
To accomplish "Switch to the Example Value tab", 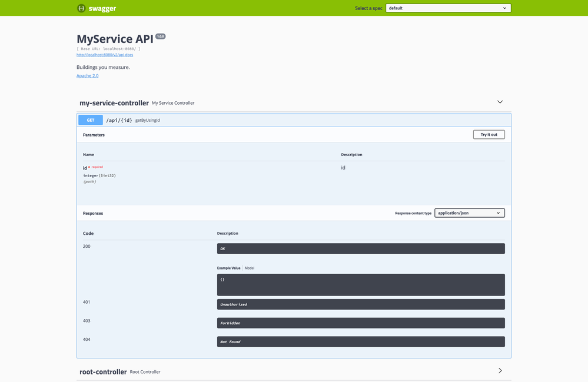I will tap(229, 268).
